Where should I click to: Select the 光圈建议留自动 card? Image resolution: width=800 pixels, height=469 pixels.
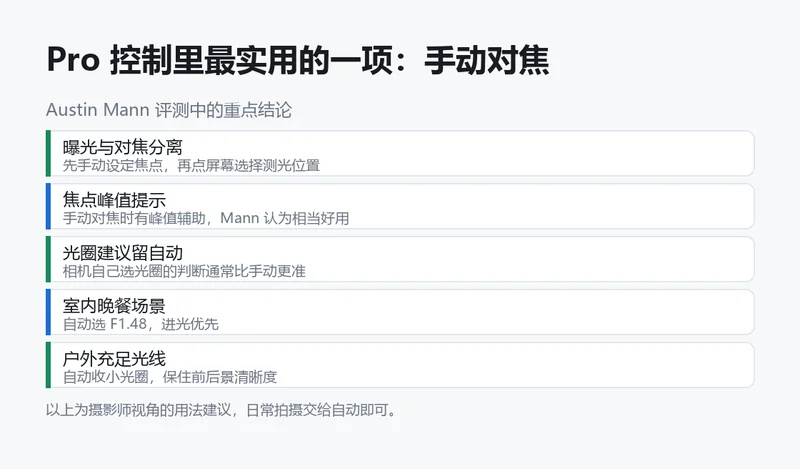pyautogui.click(x=400, y=259)
